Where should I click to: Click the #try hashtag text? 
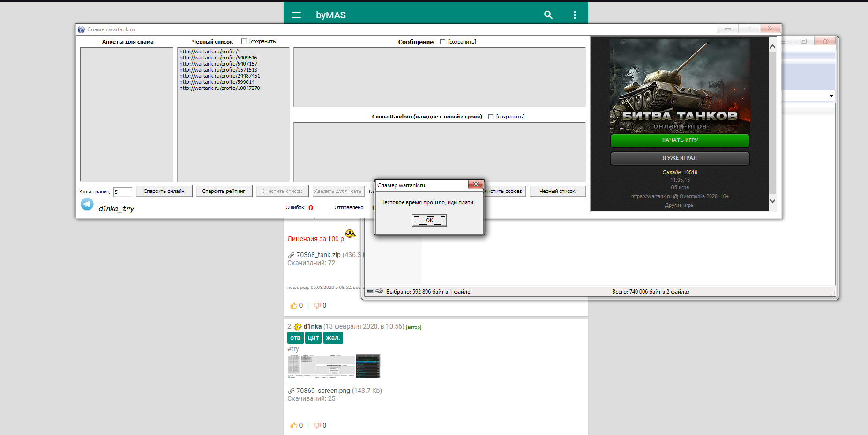click(293, 349)
